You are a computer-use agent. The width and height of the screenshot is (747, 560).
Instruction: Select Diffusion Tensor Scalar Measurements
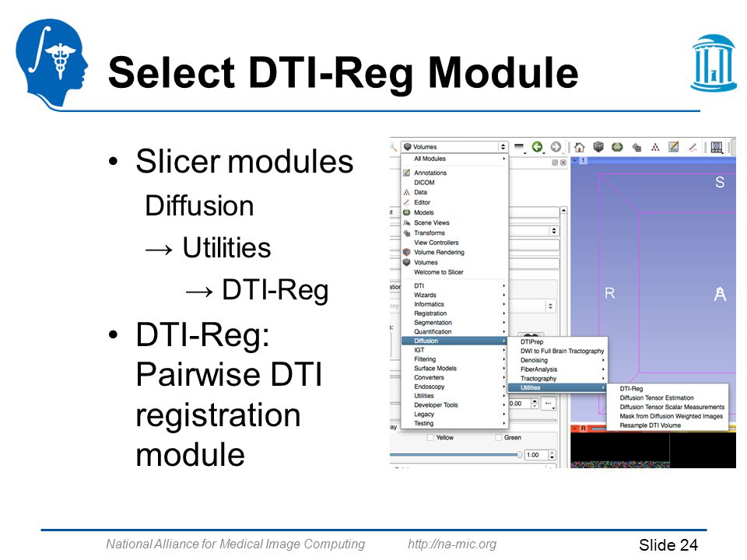click(668, 407)
